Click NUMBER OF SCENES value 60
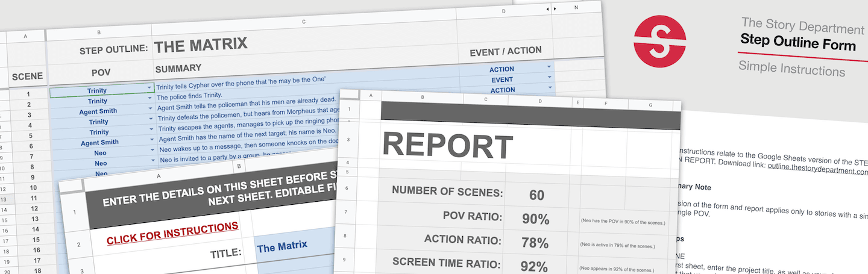868x274 pixels. [x=536, y=195]
